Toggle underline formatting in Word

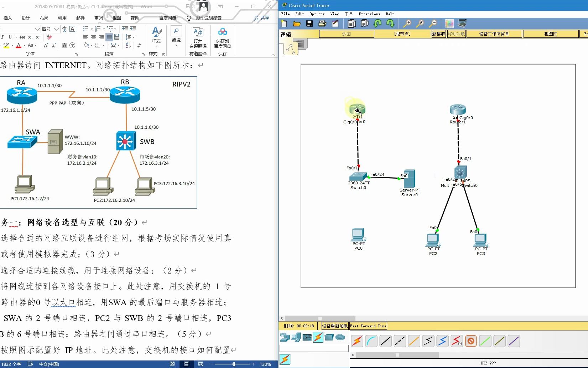(x=10, y=37)
